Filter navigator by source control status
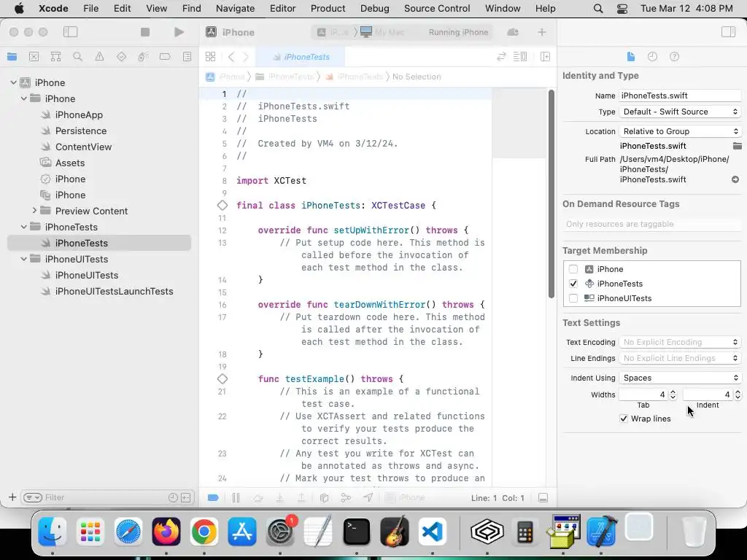The width and height of the screenshot is (747, 560). click(x=186, y=497)
